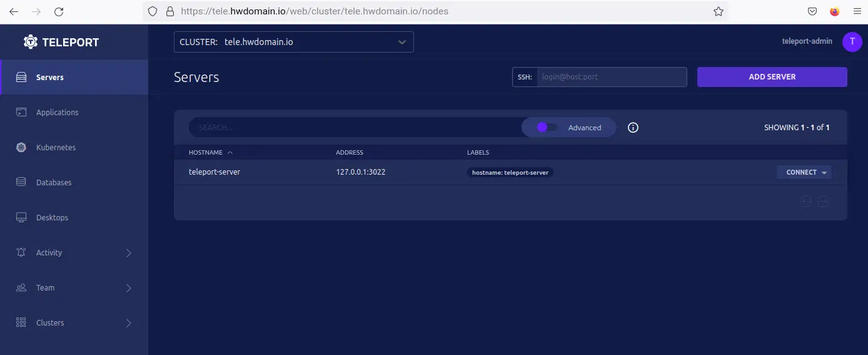
Task: Expand the Activity submenu chevron
Action: pos(129,253)
